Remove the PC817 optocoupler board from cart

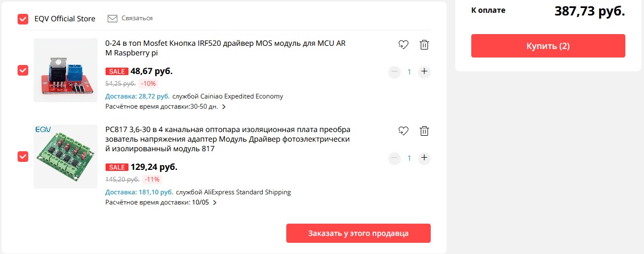pyautogui.click(x=424, y=130)
